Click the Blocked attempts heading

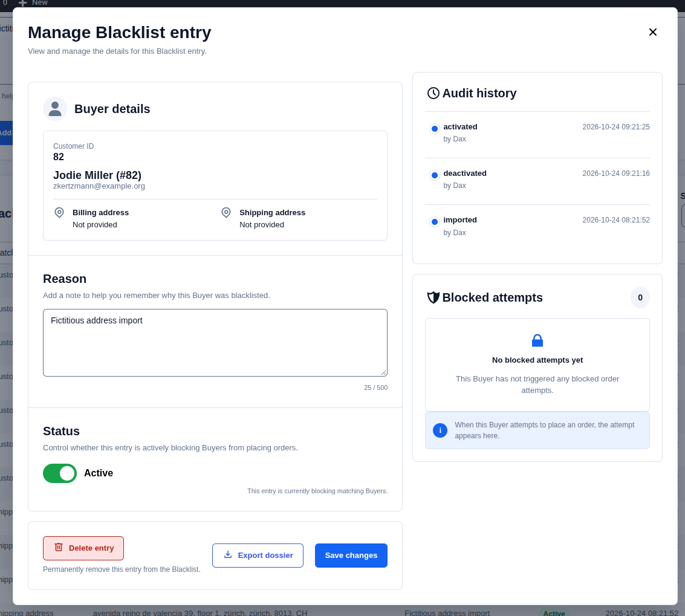(x=492, y=297)
